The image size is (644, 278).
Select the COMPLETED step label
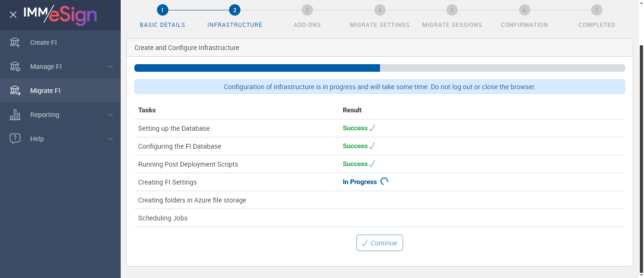tap(596, 25)
